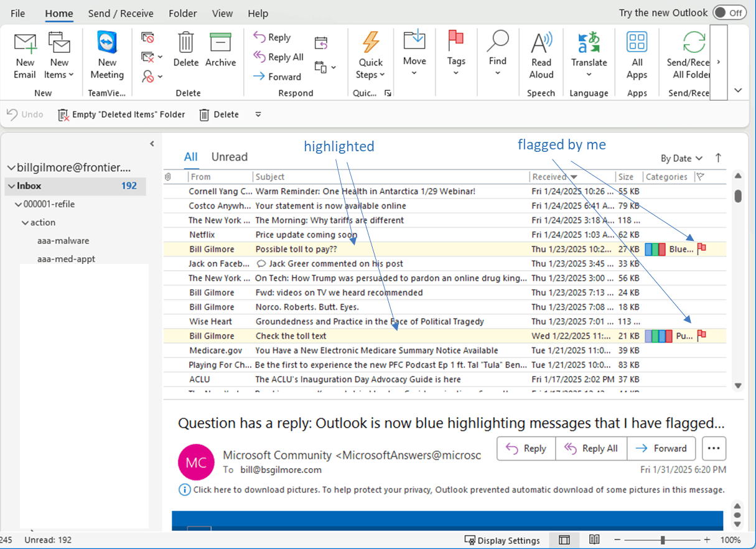
Task: Click Reply in the ribbon Respond group
Action: coord(272,37)
